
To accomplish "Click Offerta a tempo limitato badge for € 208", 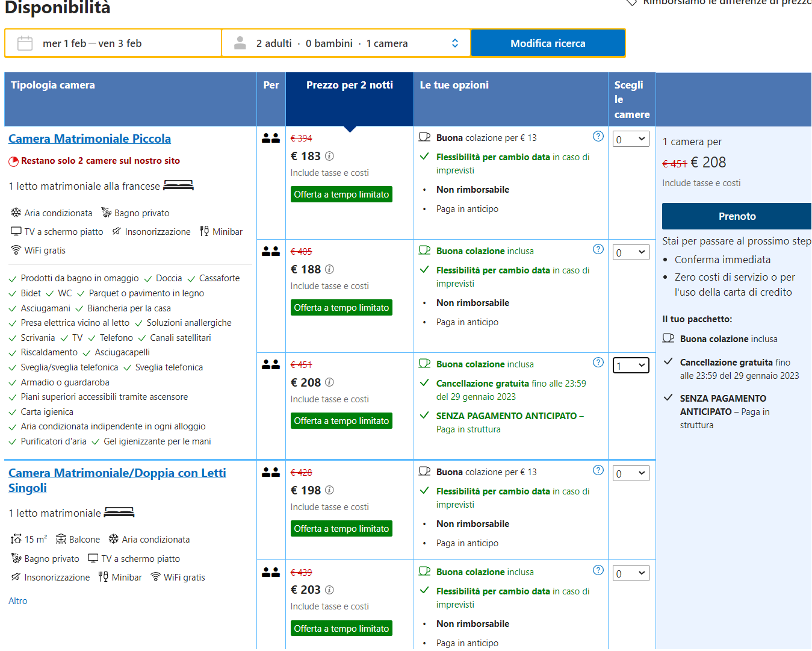I will [341, 421].
